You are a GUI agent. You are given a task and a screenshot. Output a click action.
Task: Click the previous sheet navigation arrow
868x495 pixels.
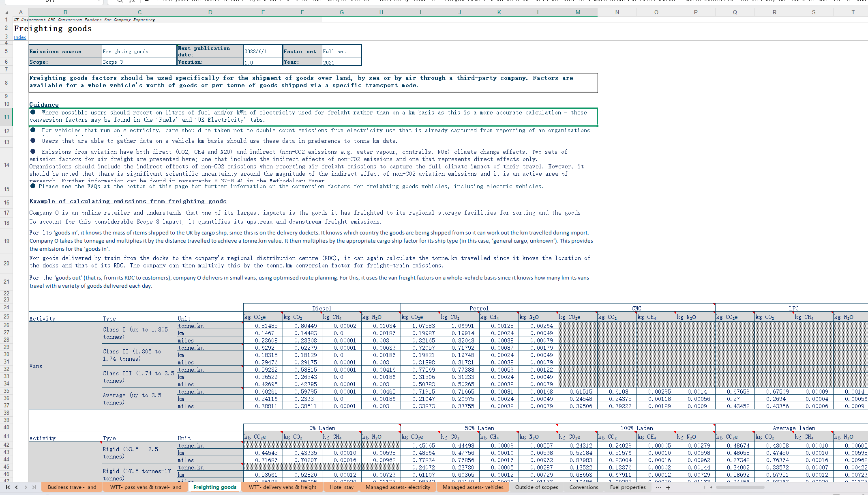16,487
